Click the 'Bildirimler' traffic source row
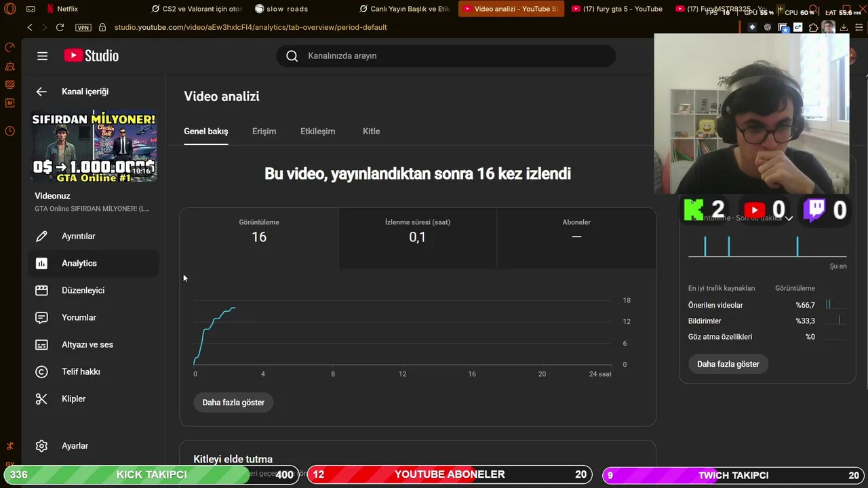Screen dimensions: 868x488 (x=768, y=321)
